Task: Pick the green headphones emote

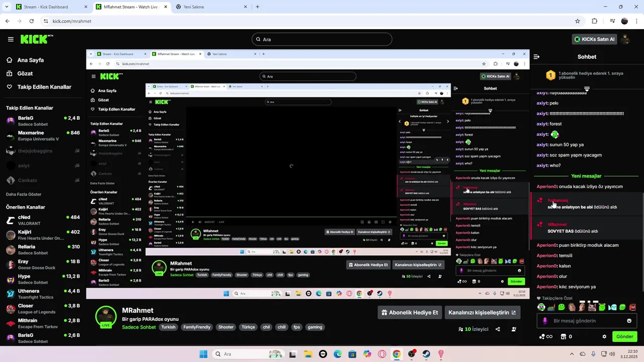Action: (541, 307)
